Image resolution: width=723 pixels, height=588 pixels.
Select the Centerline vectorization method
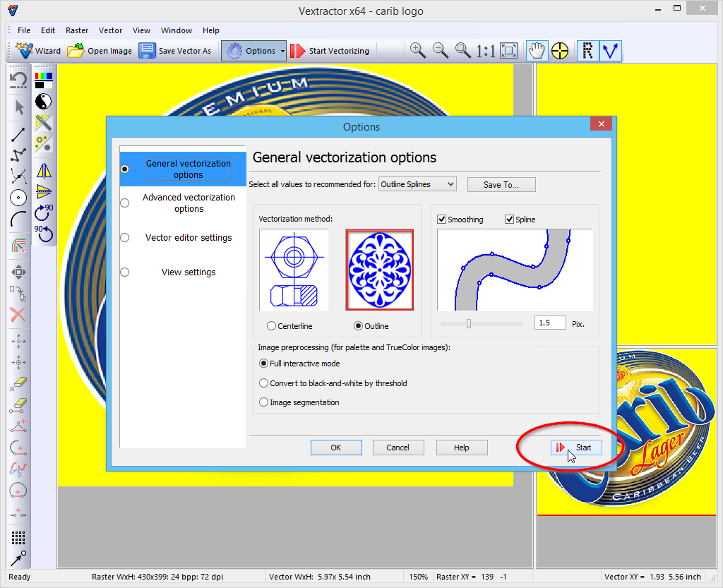click(272, 326)
